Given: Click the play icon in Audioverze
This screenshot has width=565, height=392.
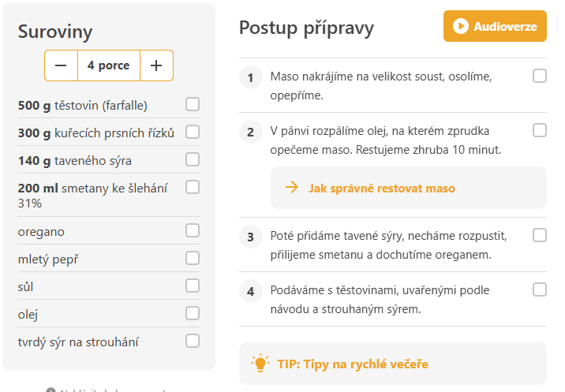Looking at the screenshot, I should tap(461, 26).
